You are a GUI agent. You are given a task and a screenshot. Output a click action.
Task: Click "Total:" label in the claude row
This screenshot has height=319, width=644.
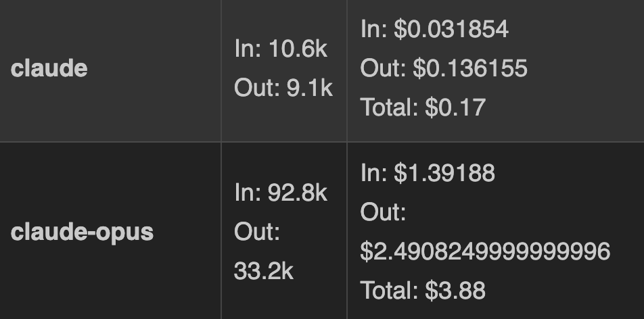click(389, 107)
